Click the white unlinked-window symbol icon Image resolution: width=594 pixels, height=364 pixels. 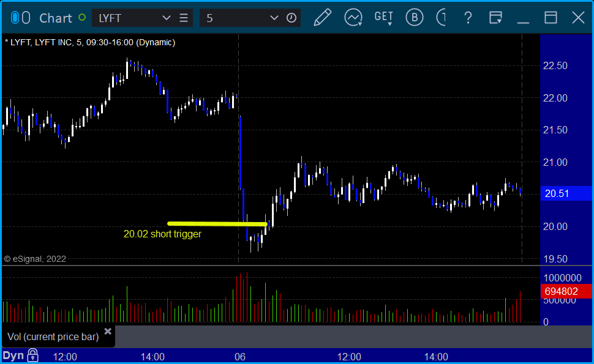point(26,18)
